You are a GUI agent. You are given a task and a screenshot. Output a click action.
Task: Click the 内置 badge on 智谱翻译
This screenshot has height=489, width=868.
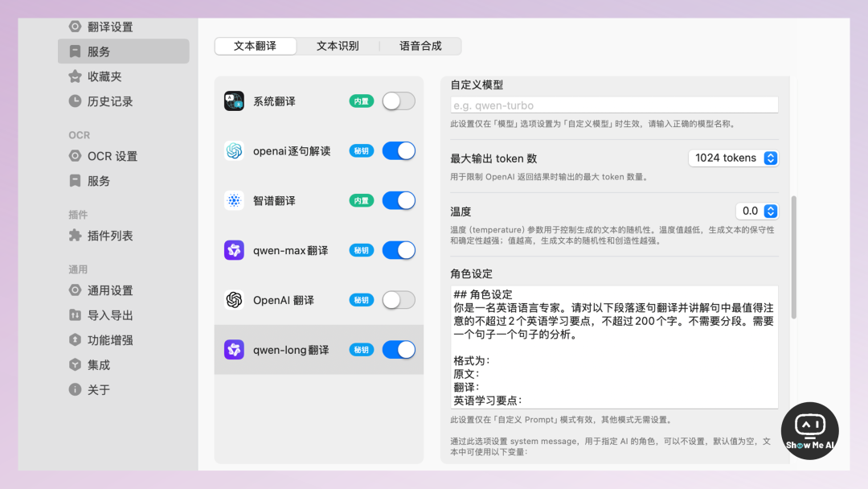362,200
